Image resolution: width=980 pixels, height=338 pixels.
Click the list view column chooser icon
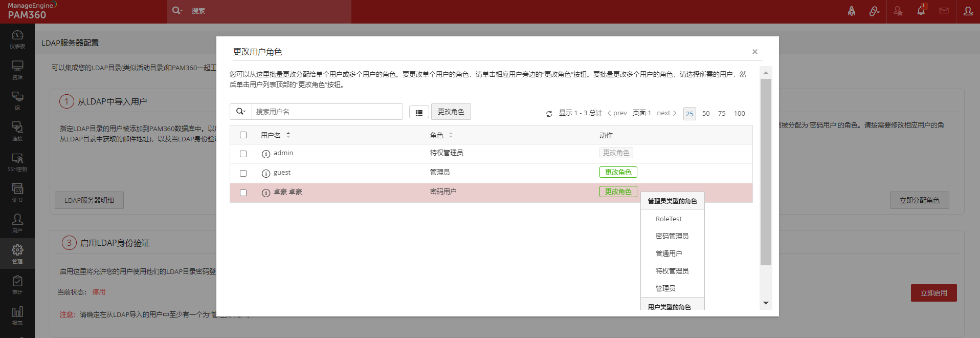click(x=419, y=113)
